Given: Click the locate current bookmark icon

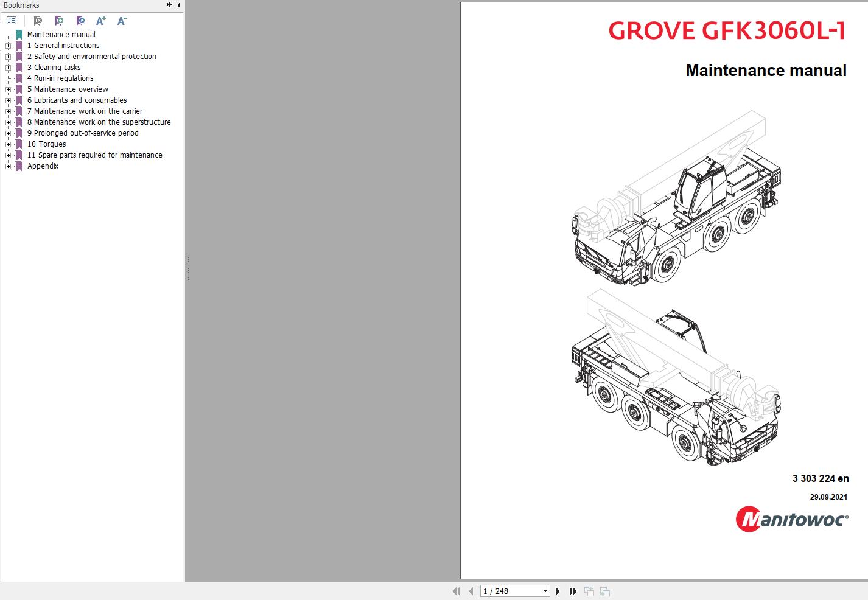Looking at the screenshot, I should [80, 20].
